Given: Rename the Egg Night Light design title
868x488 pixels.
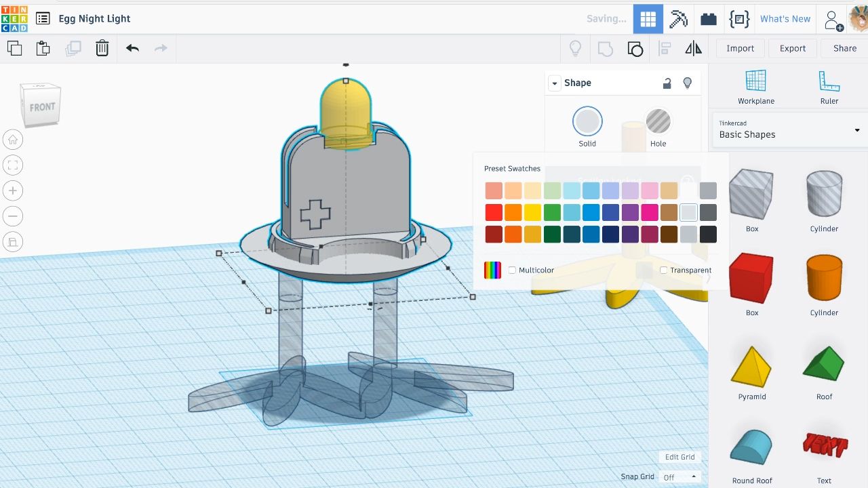Looking at the screenshot, I should tap(94, 19).
